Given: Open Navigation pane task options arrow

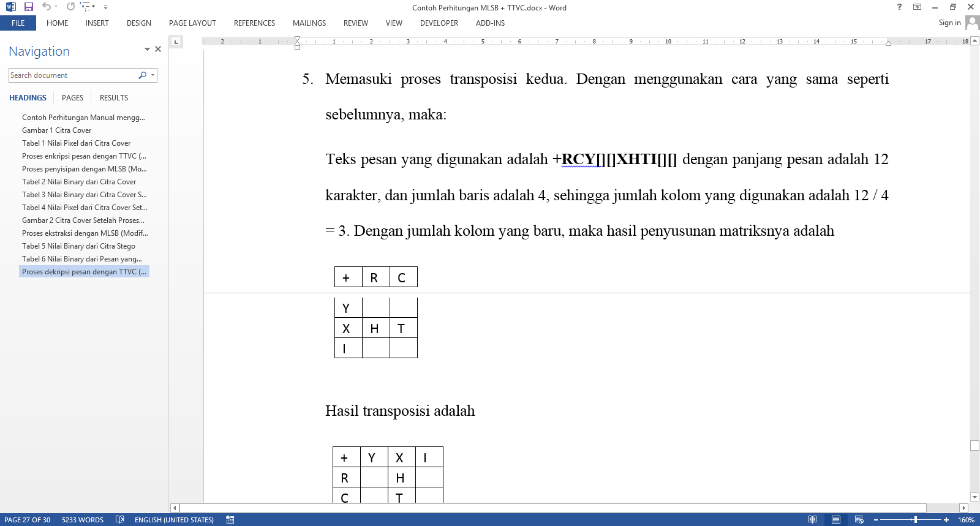Looking at the screenshot, I should pyautogui.click(x=147, y=49).
